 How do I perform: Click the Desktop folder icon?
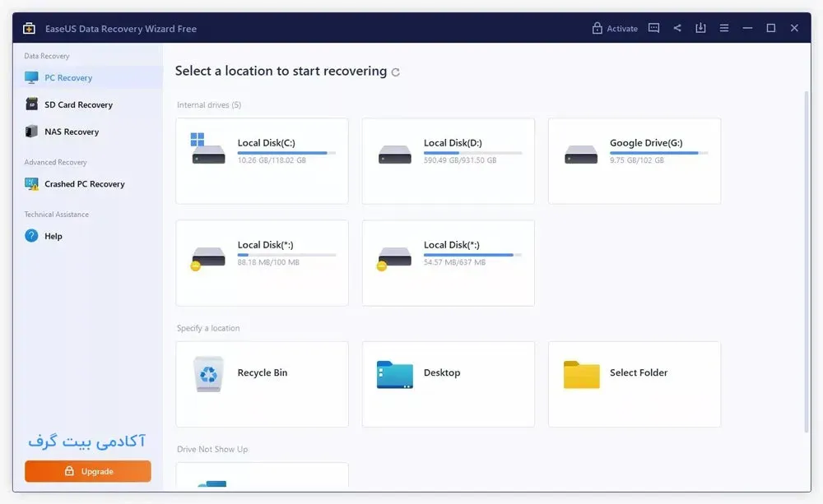pos(395,374)
